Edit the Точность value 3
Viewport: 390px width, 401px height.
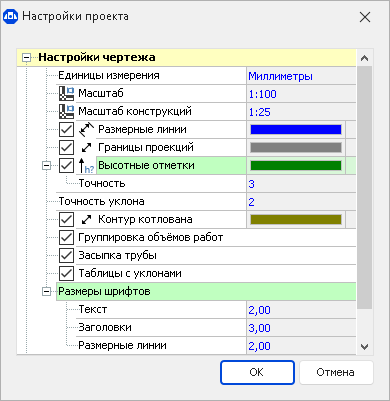[301, 184]
